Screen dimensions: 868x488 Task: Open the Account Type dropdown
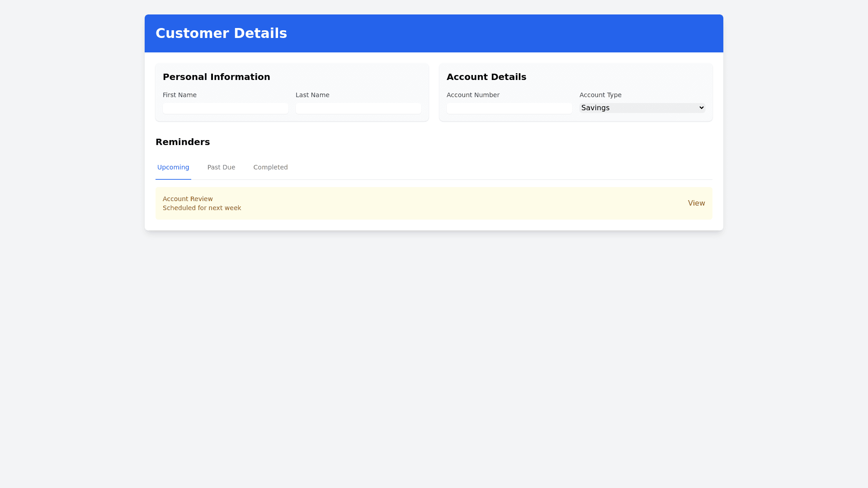(642, 108)
